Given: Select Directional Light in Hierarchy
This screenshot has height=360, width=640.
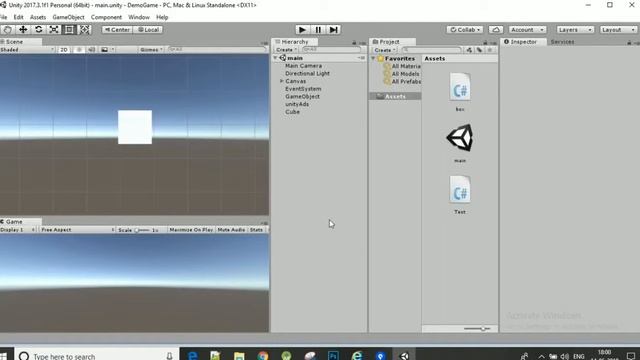Looking at the screenshot, I should point(307,73).
